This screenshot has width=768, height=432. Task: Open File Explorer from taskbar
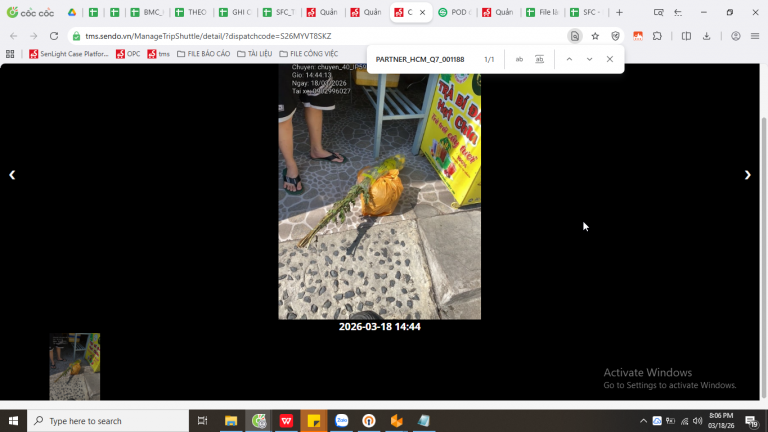tap(231, 421)
